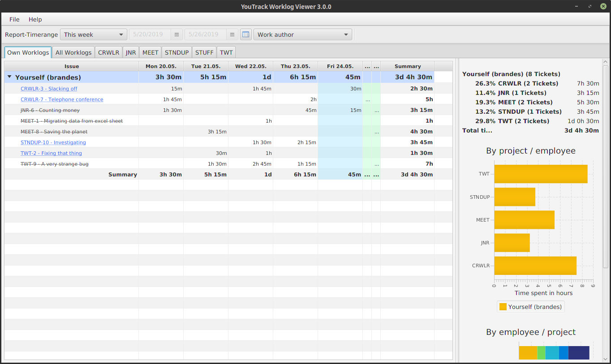
Task: Close the YouTrack Worklog Viewer window
Action: 603,6
